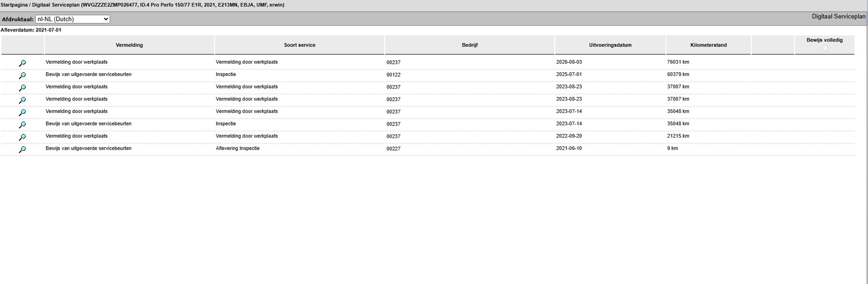Screen dimensions: 868x284
Task: Click the Bewijs volledig column header
Action: click(824, 40)
